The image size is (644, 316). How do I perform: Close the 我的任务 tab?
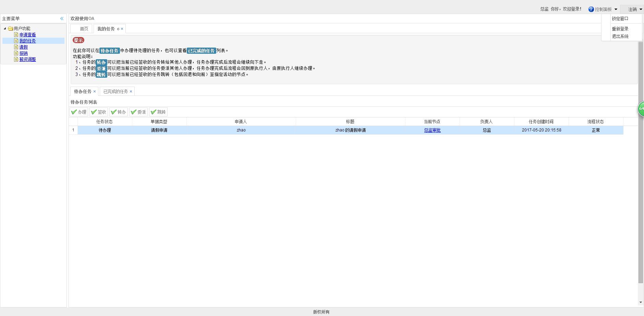[x=122, y=29]
